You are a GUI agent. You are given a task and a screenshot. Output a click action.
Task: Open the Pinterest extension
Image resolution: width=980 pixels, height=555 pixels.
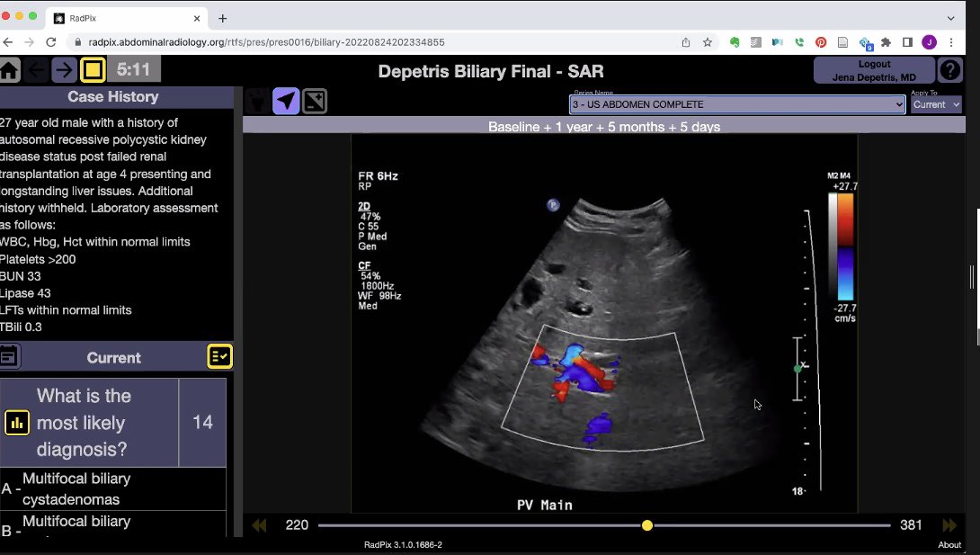821,42
